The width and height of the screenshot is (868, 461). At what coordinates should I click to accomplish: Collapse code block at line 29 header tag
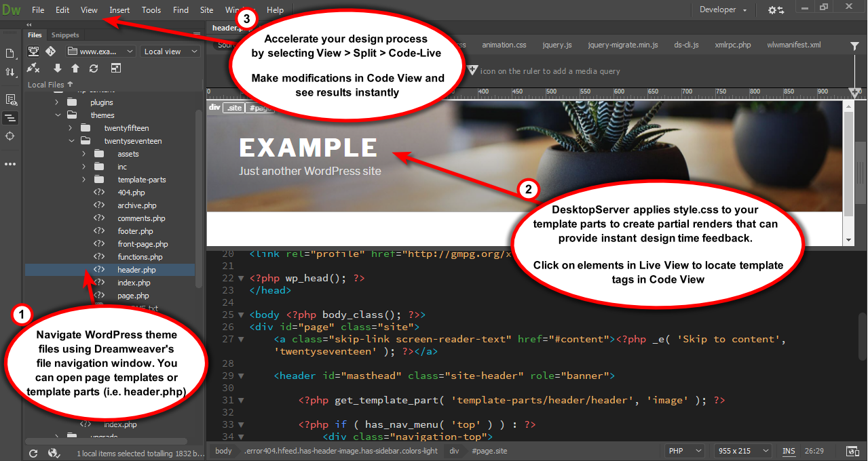tap(241, 376)
